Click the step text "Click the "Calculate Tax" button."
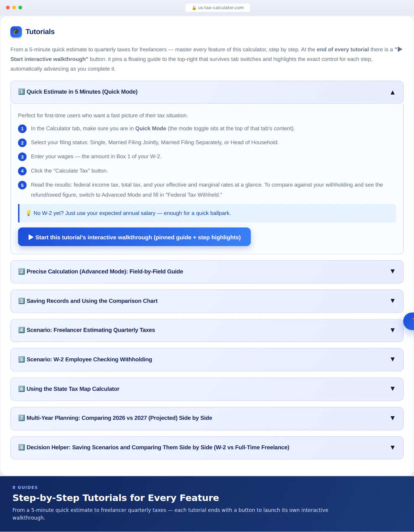This screenshot has height=532, width=414. coord(69,171)
